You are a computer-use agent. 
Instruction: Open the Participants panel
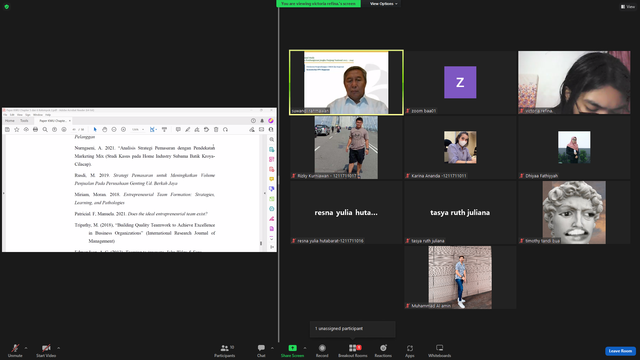coord(224,350)
